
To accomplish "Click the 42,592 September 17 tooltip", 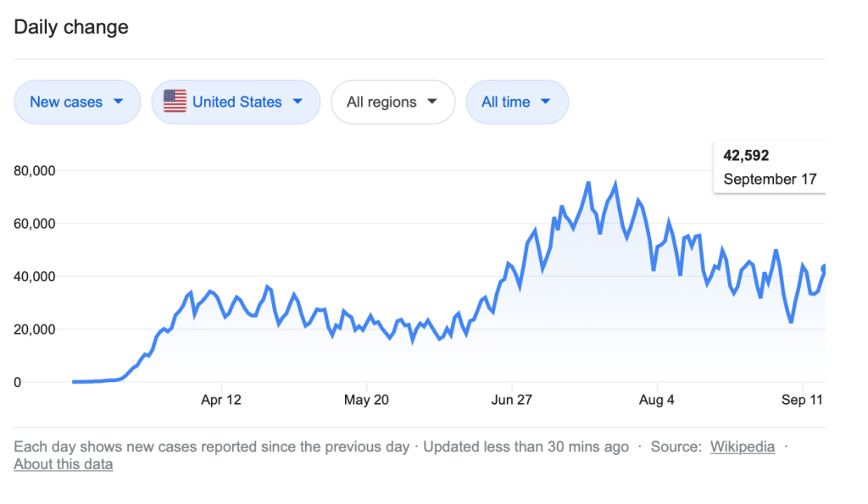I will pyautogui.click(x=769, y=167).
